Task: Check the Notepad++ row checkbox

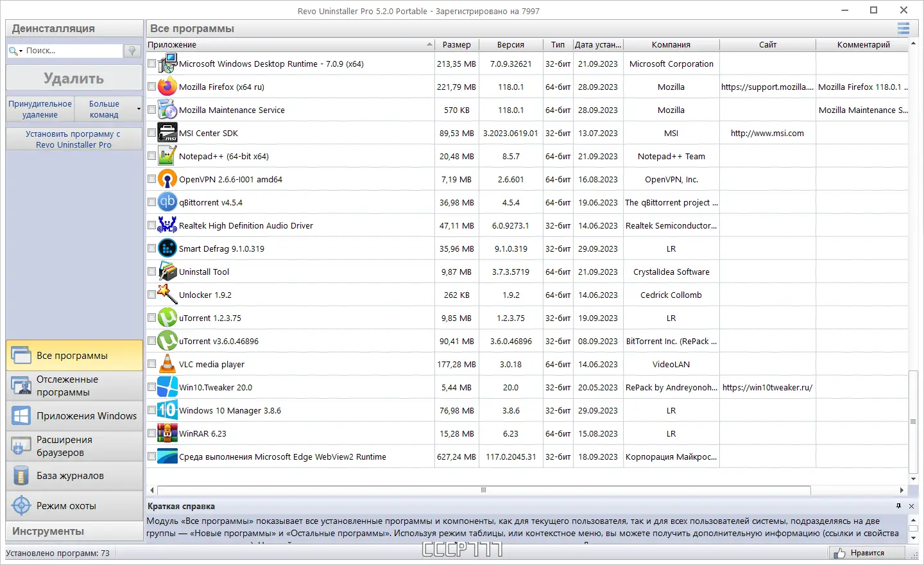Action: click(151, 156)
